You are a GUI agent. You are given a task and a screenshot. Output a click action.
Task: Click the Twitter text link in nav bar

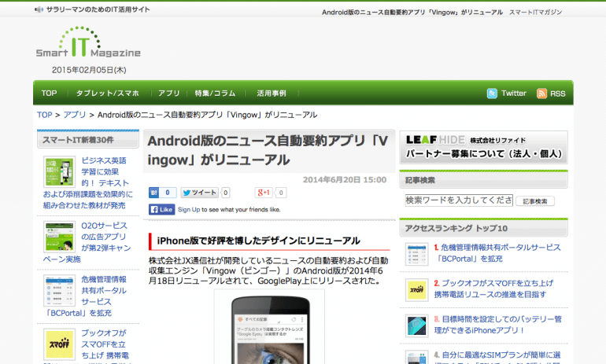(514, 94)
